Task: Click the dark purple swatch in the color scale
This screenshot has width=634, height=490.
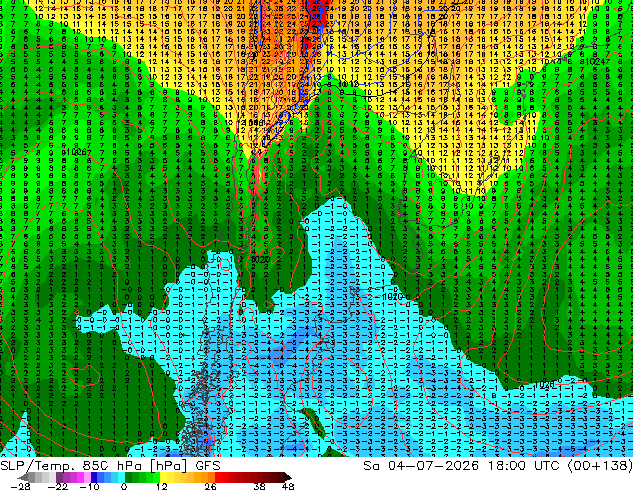Action: 59,477
